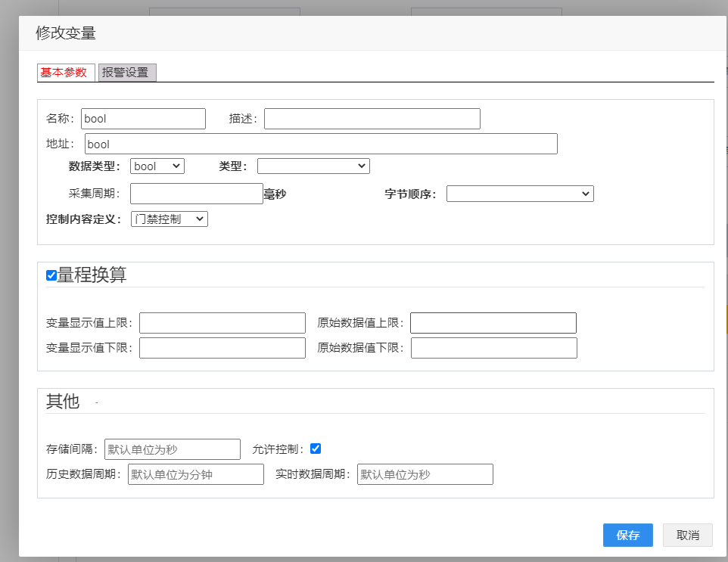The width and height of the screenshot is (728, 562).
Task: Click the 其他 section heading
Action: pyautogui.click(x=63, y=402)
